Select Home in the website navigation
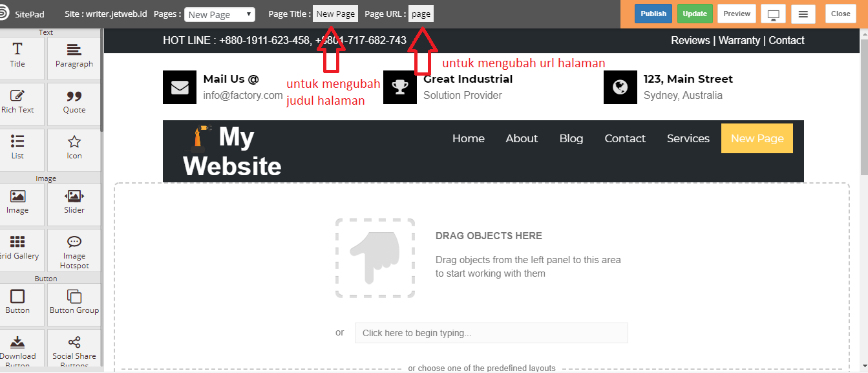The width and height of the screenshot is (868, 373). (x=468, y=138)
